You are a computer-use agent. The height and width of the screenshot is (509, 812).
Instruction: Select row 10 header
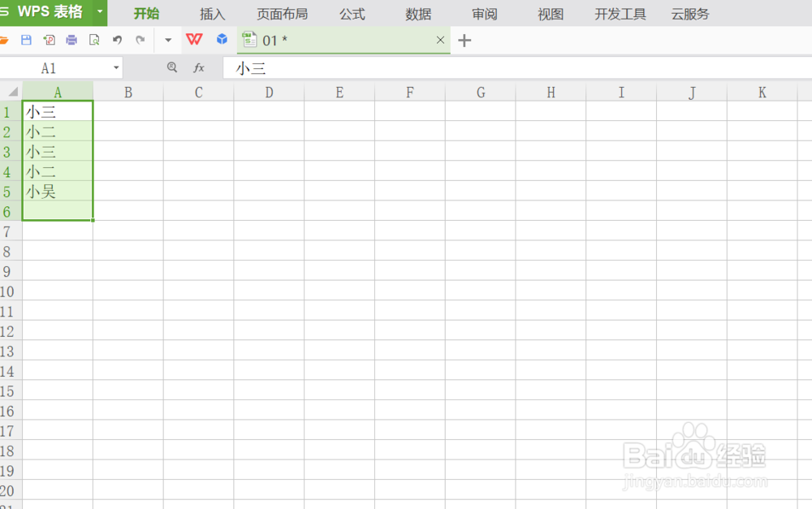[11, 291]
